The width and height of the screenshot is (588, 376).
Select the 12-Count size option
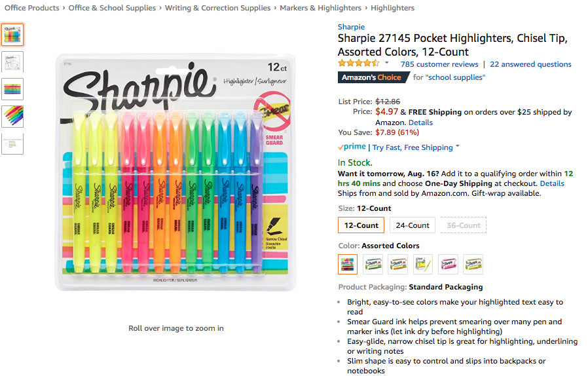click(x=361, y=225)
